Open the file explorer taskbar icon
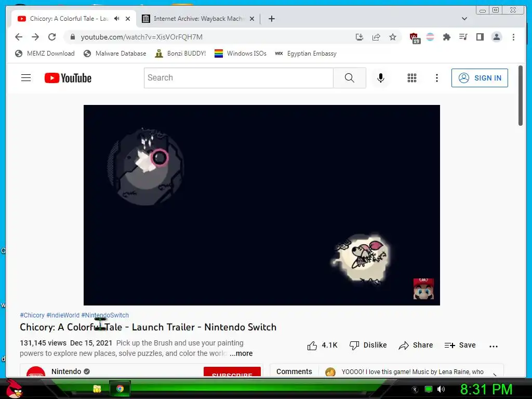The image size is (532, 399). click(x=97, y=389)
